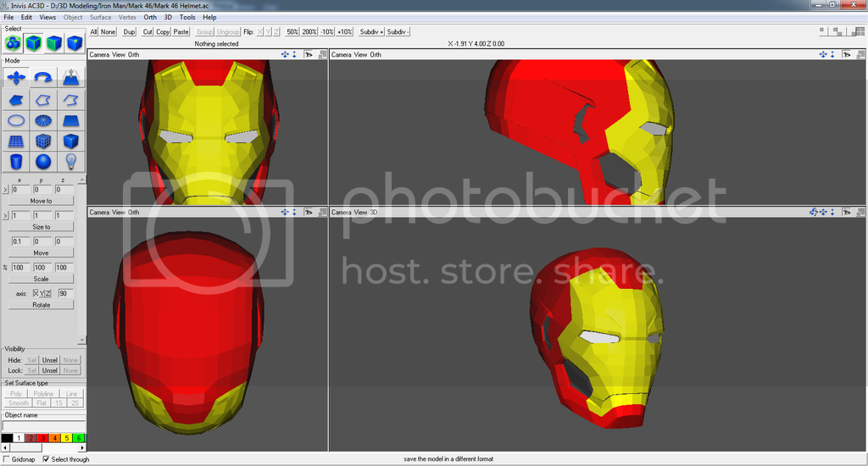Pick the Rectangle shape tool
The width and height of the screenshot is (868, 466).
pyautogui.click(x=71, y=120)
